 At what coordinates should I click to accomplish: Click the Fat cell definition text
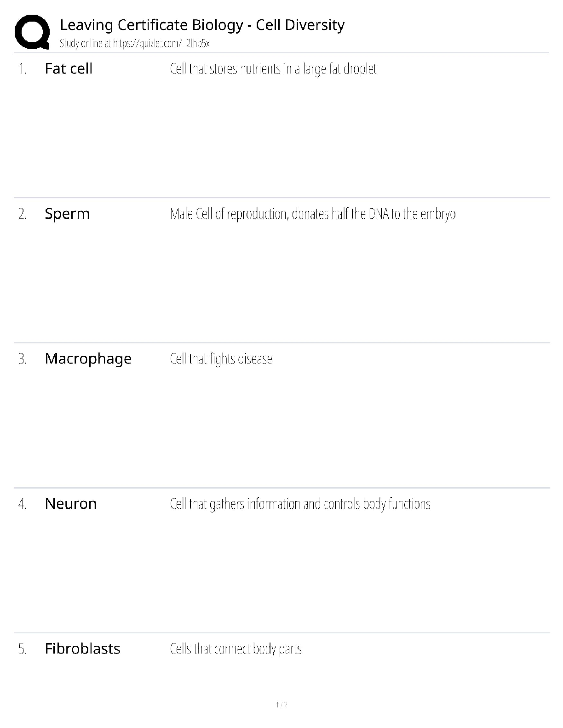tap(273, 69)
